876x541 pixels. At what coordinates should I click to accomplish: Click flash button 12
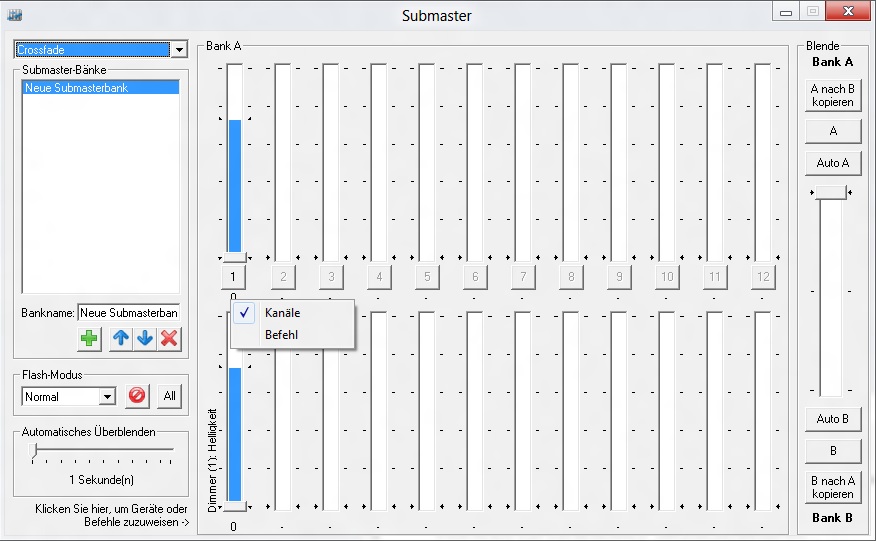[x=763, y=277]
